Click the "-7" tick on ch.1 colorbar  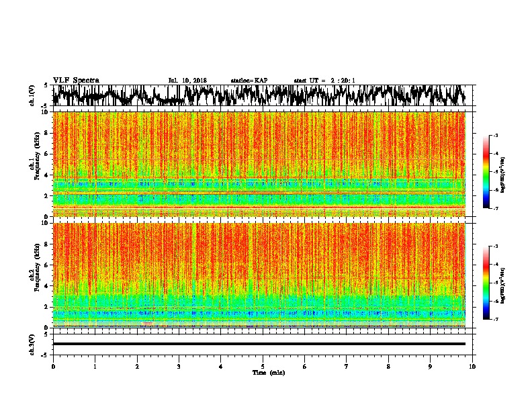[495, 208]
